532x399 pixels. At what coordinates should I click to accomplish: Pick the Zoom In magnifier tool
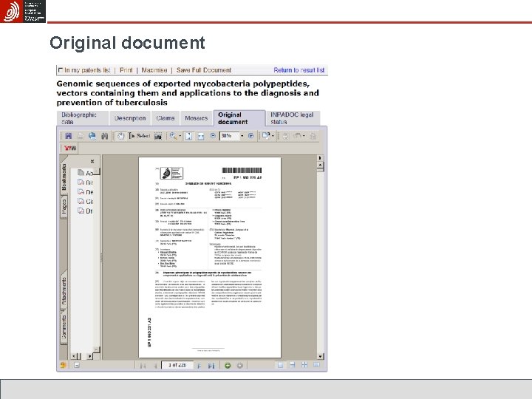coord(174,136)
